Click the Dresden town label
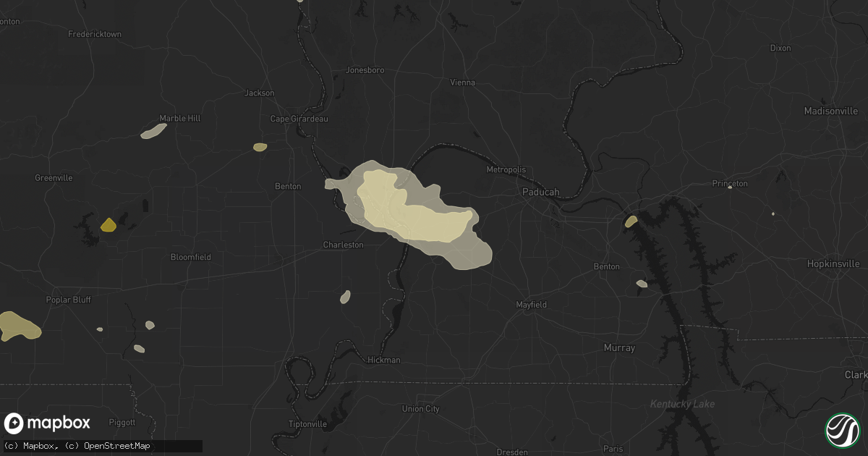The height and width of the screenshot is (456, 868). tap(512, 452)
